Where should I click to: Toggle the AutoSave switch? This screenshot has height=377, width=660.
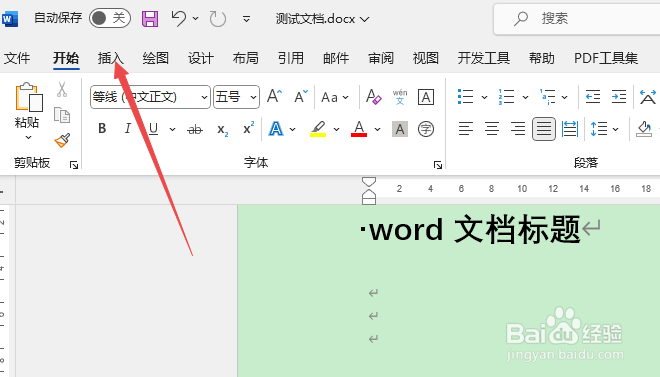point(110,18)
